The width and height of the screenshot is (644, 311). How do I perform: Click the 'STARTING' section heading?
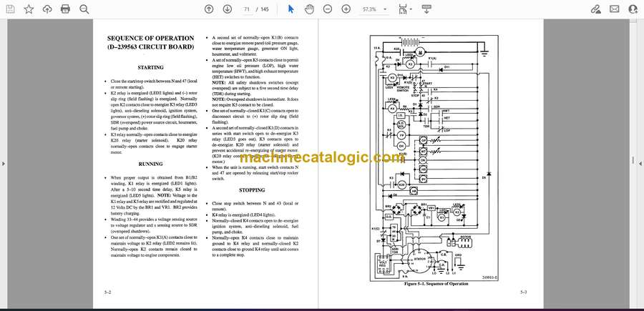point(151,67)
